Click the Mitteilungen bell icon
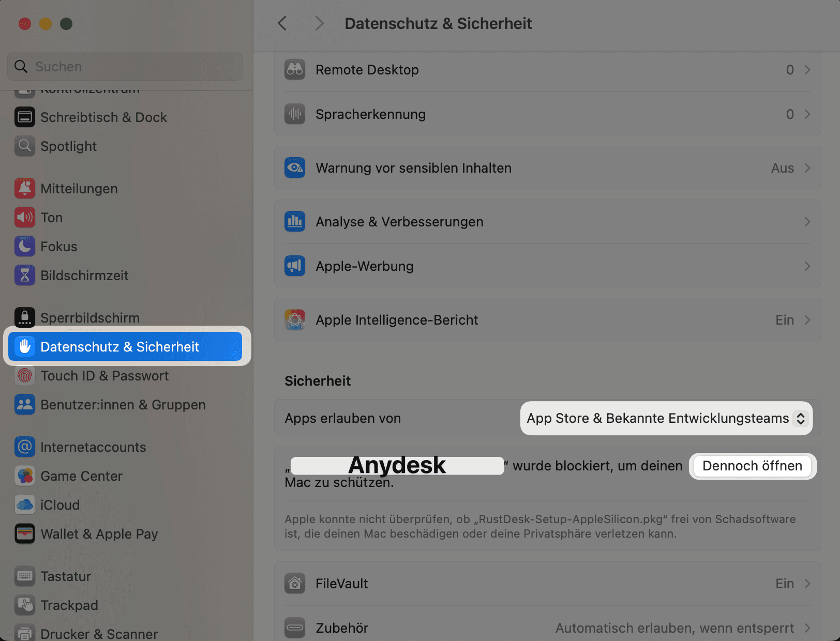840x641 pixels. pos(25,189)
